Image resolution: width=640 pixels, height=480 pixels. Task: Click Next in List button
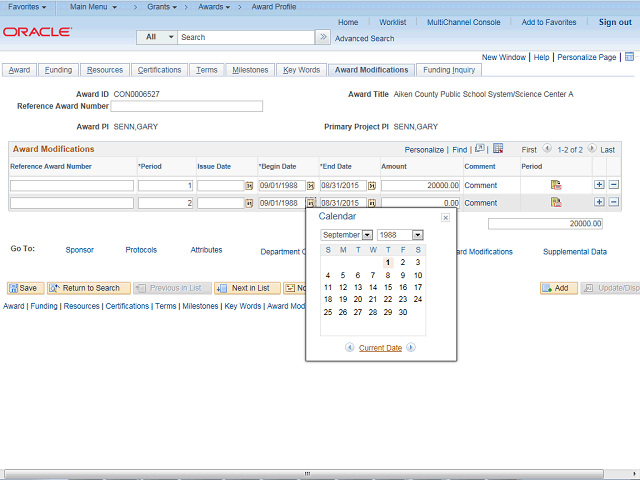coord(247,288)
